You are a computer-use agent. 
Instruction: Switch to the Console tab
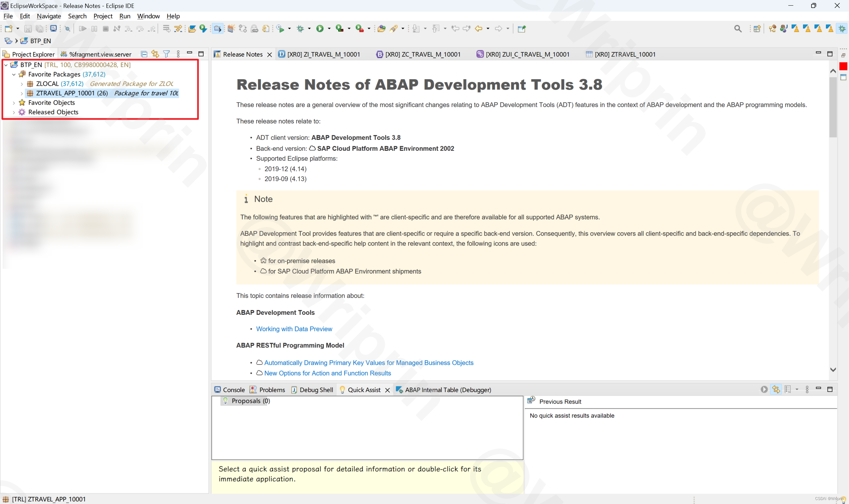(229, 390)
